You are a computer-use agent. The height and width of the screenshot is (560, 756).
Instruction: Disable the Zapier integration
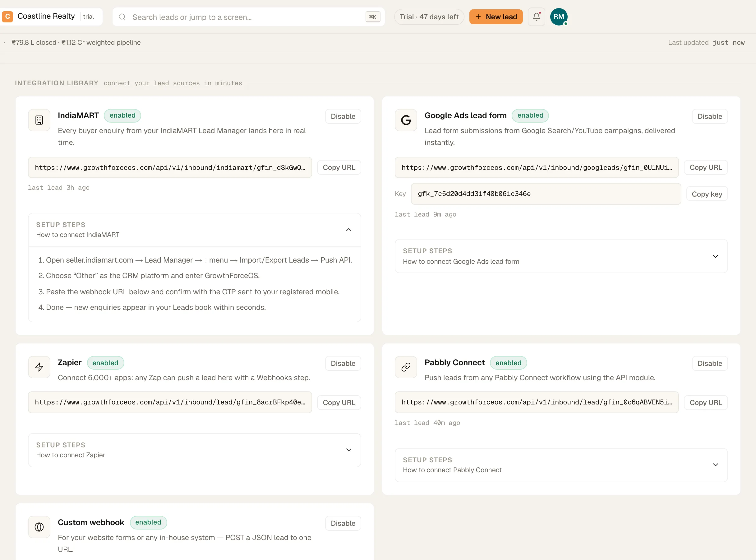tap(343, 363)
